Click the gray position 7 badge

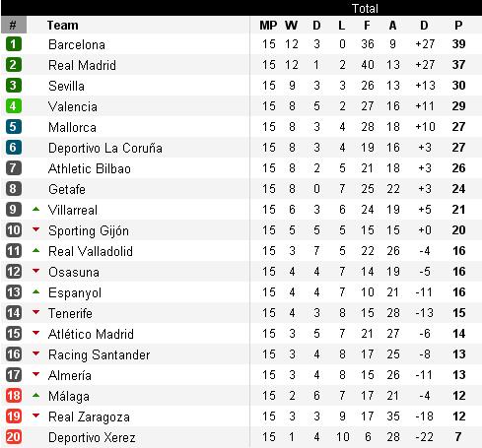pos(14,168)
